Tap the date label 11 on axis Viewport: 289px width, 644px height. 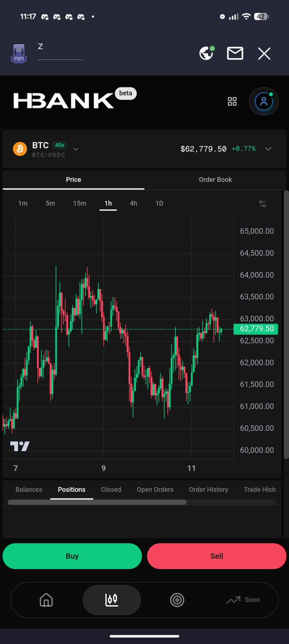(x=191, y=468)
